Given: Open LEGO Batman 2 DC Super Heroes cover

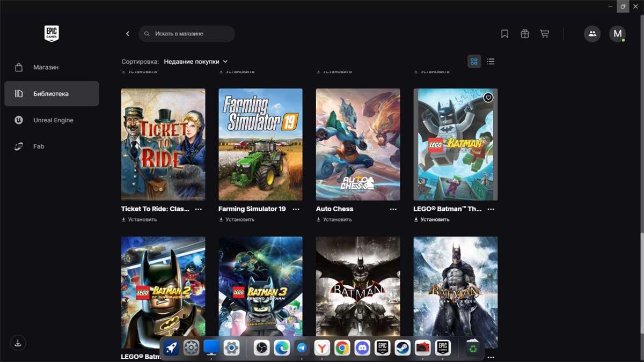Looking at the screenshot, I should 163,292.
